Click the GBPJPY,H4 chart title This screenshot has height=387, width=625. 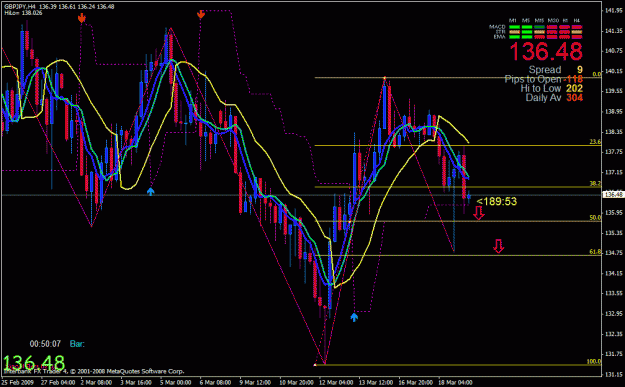coord(20,7)
